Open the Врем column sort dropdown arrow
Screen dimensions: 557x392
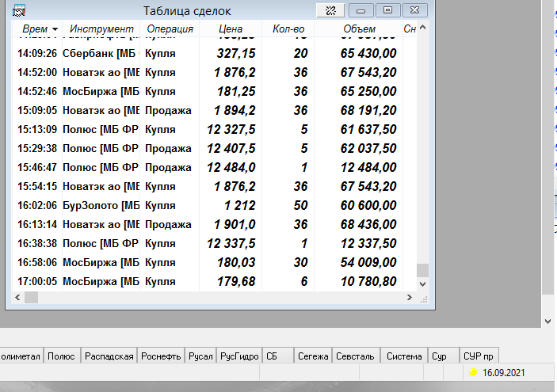[x=55, y=29]
